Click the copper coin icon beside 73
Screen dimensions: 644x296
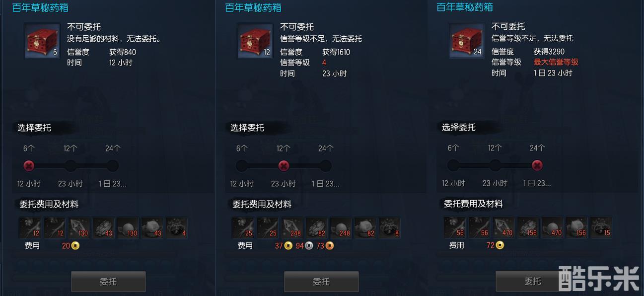(329, 245)
